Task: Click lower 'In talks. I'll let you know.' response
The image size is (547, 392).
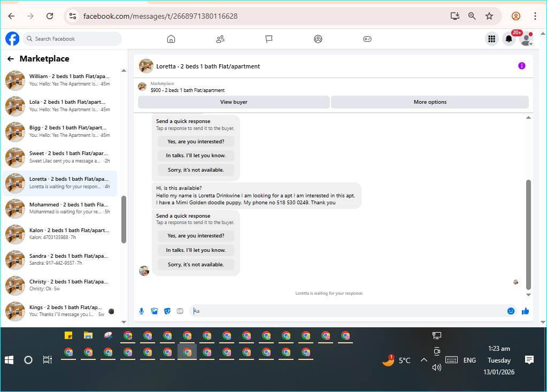Action: coord(196,250)
